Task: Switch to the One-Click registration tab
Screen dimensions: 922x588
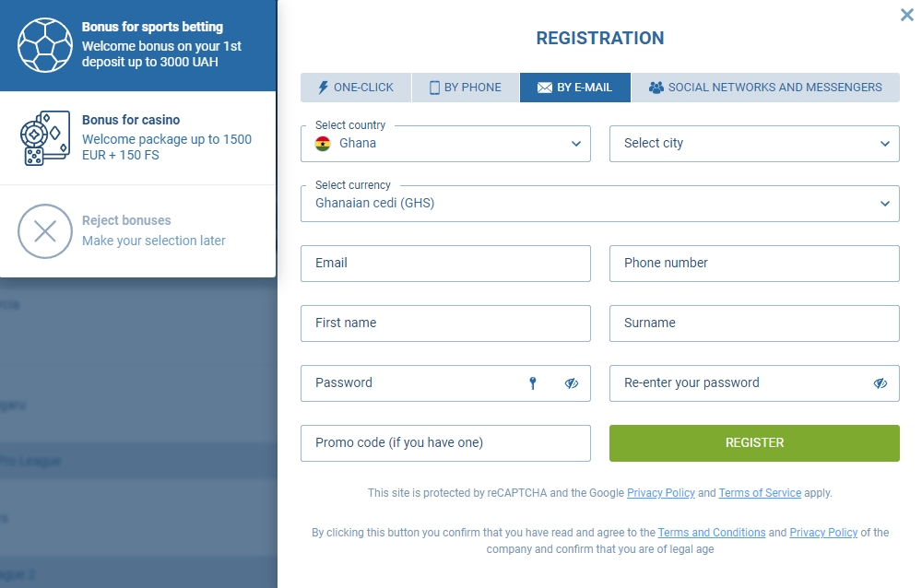Action: 356,88
